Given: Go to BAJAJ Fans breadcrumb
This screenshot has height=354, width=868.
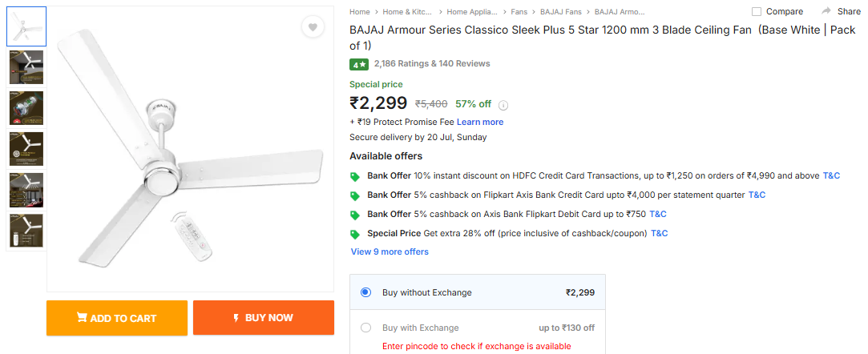Looking at the screenshot, I should (x=561, y=12).
